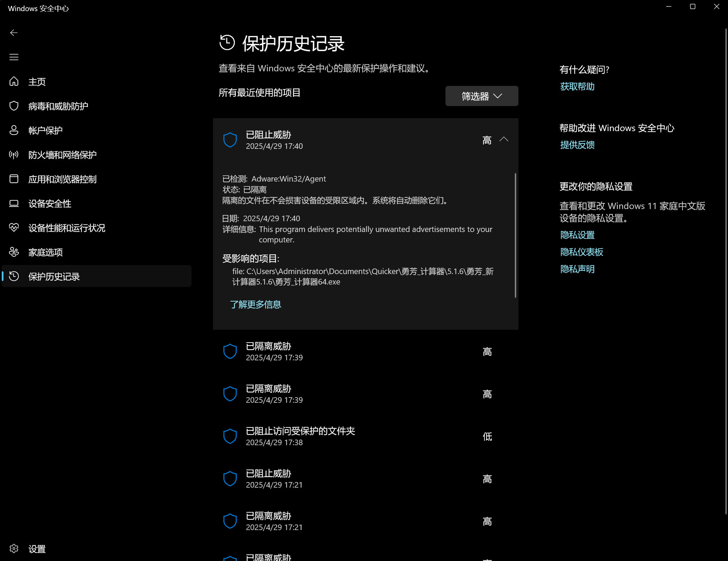Click the affected file path text
The width and height of the screenshot is (728, 561).
pyautogui.click(x=363, y=277)
